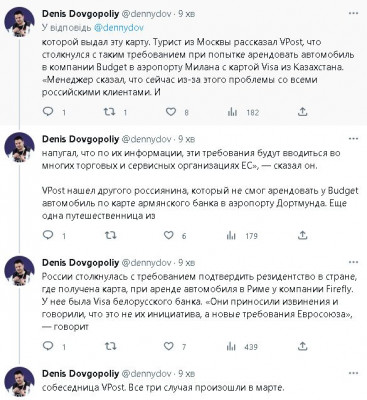
Task: Reply to the first tweet about Budget in Milan
Action: click(48, 112)
